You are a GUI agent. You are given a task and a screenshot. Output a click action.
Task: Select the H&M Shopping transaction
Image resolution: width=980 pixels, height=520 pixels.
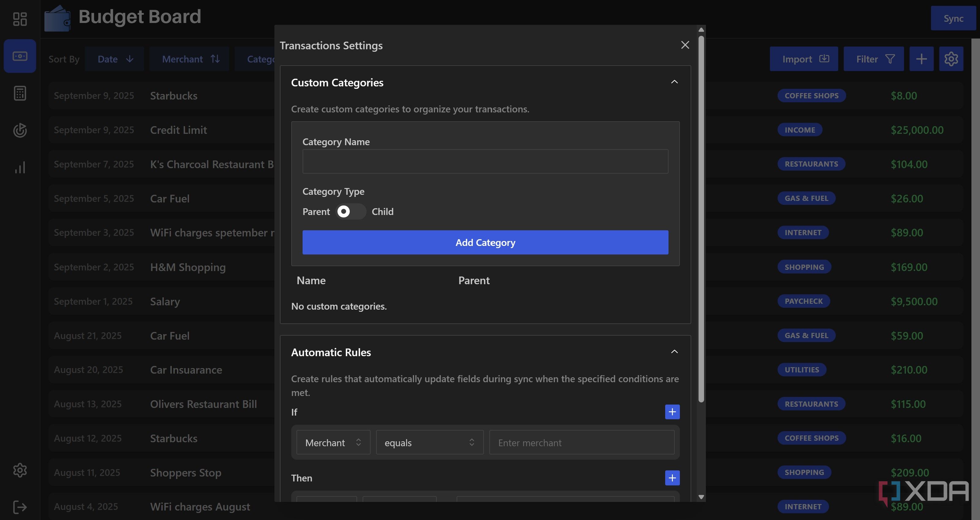coord(187,267)
